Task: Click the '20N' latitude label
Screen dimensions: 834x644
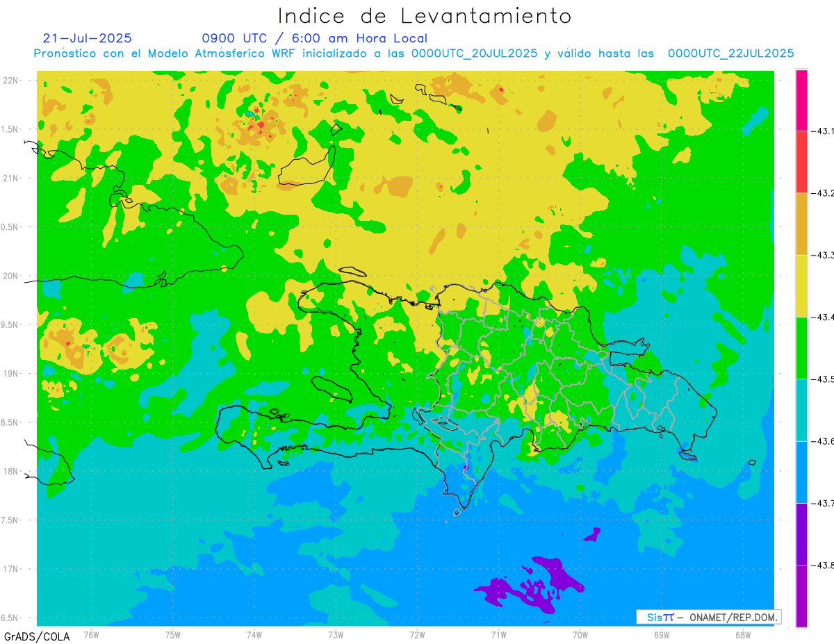Action: [11, 276]
